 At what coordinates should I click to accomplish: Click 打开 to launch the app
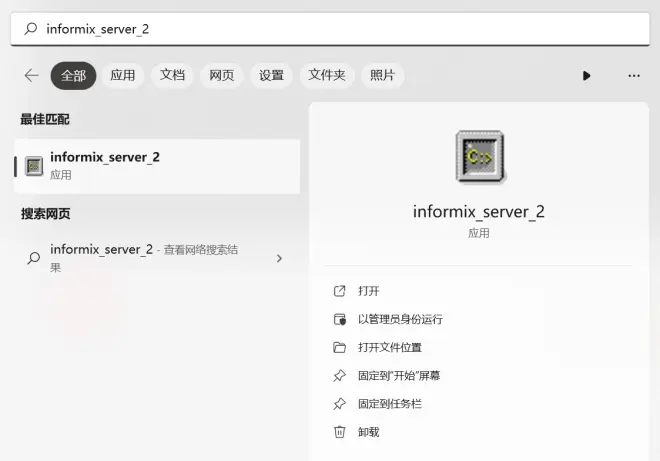coord(368,291)
